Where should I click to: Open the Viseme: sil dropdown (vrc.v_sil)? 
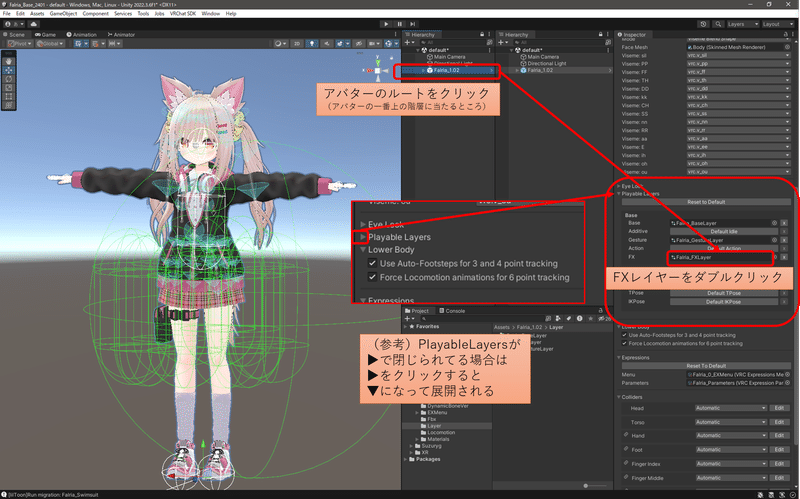pyautogui.click(x=738, y=56)
